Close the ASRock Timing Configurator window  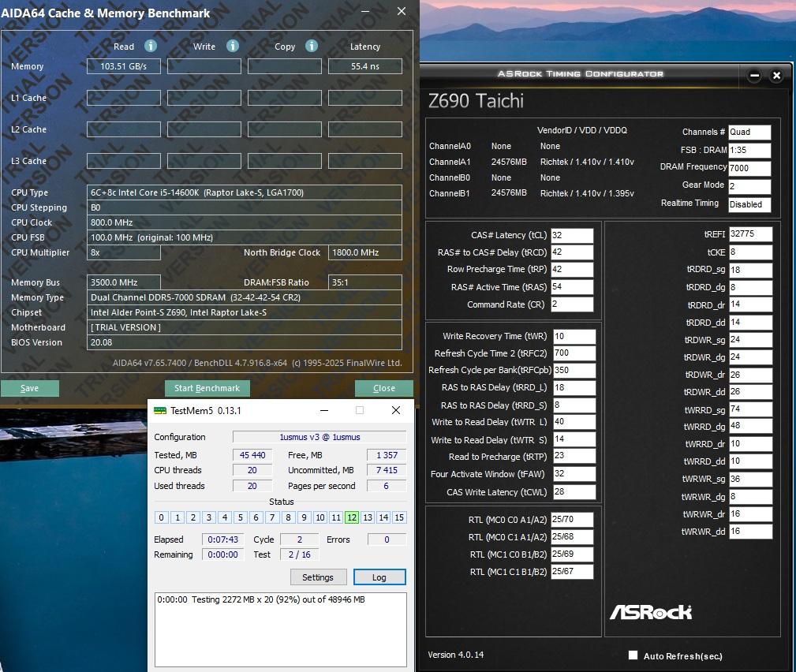coord(776,76)
